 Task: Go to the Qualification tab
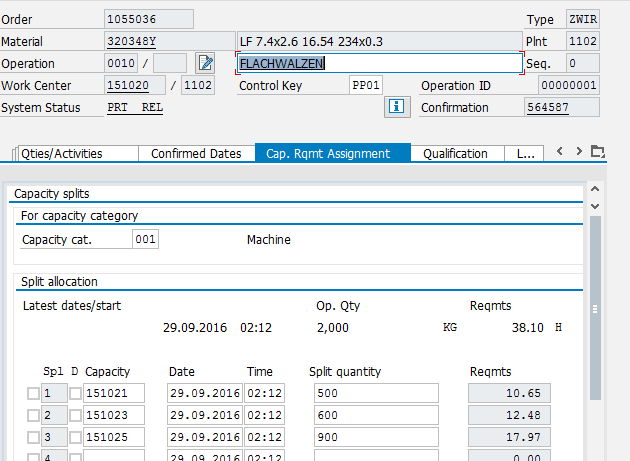[x=455, y=153]
